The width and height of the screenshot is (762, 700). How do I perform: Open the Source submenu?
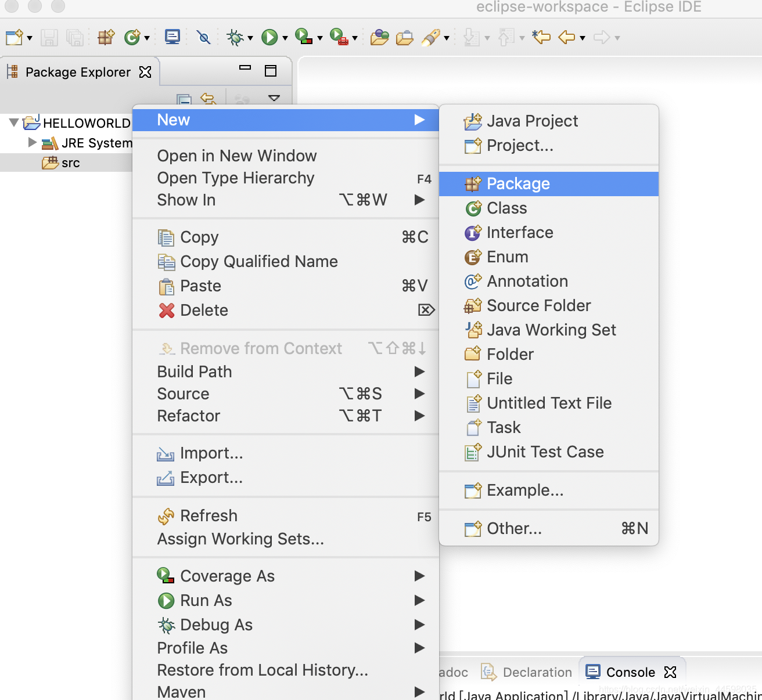[286, 394]
